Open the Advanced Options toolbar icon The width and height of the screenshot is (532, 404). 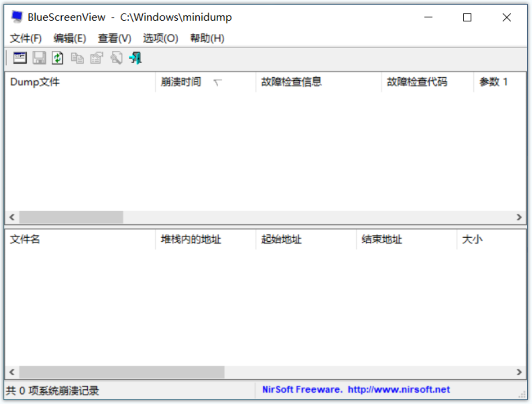pyautogui.click(x=20, y=58)
